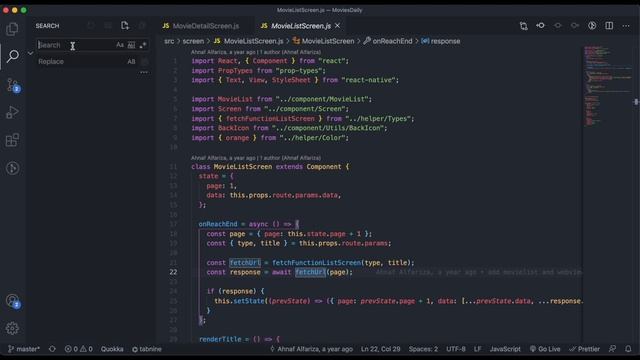Click MovieListScreen class in breadcrumb
This screenshot has width=640, height=360.
click(x=323, y=41)
